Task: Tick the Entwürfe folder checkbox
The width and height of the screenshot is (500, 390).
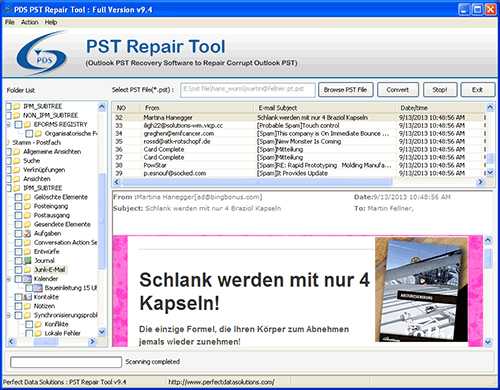Action: point(18,252)
